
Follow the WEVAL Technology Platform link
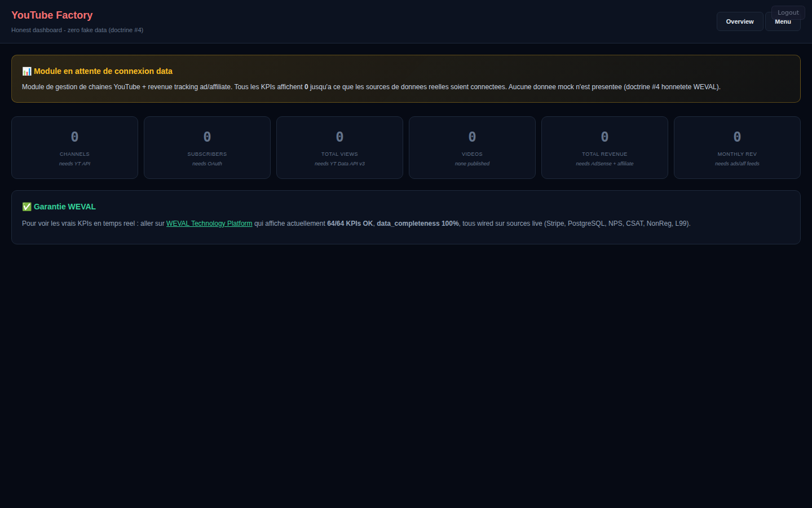tap(209, 224)
